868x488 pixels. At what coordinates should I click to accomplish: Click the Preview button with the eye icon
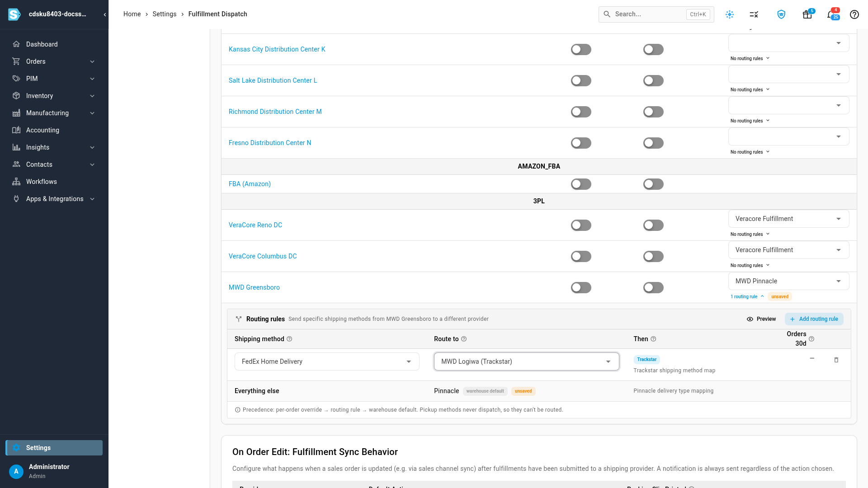click(761, 319)
